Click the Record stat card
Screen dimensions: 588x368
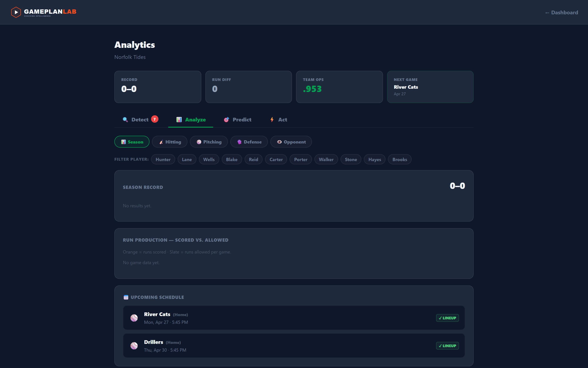coord(158,87)
